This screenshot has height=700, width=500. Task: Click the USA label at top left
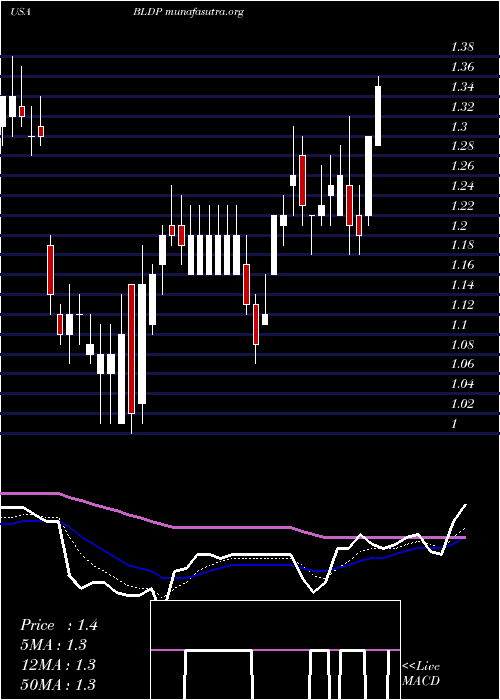[20, 12]
